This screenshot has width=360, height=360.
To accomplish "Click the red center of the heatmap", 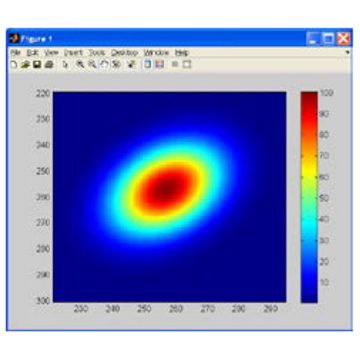I will [x=167, y=189].
